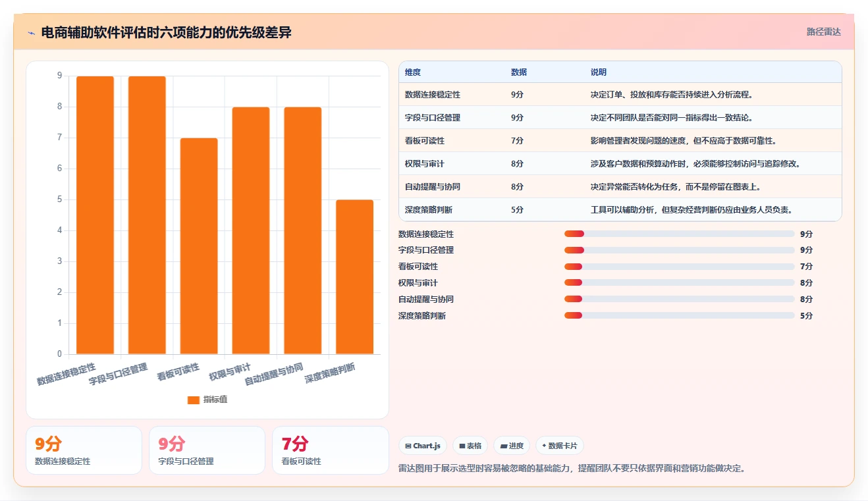The width and height of the screenshot is (868, 501).
Task: Click the 自动提醒与协同 progress bar
Action: [680, 300]
